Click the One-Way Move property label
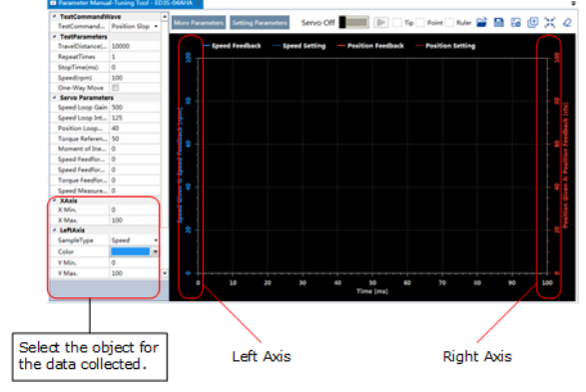 pos(81,88)
